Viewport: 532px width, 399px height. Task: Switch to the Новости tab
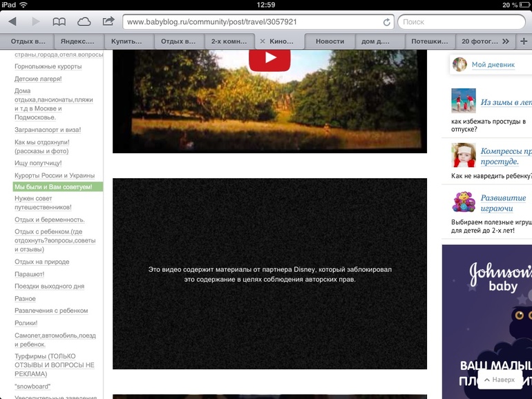click(x=330, y=41)
